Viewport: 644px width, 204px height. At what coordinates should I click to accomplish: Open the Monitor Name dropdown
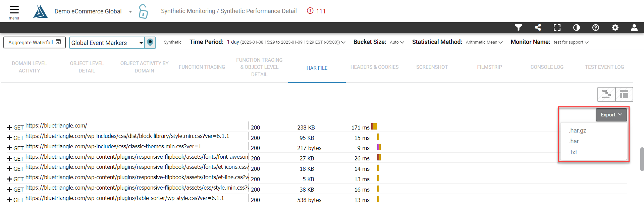point(571,42)
